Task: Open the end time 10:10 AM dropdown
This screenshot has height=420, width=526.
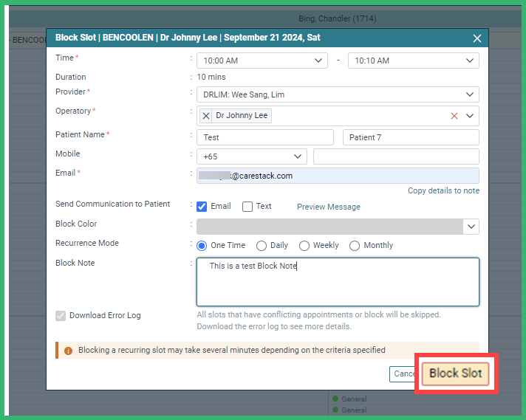Action: click(x=413, y=61)
